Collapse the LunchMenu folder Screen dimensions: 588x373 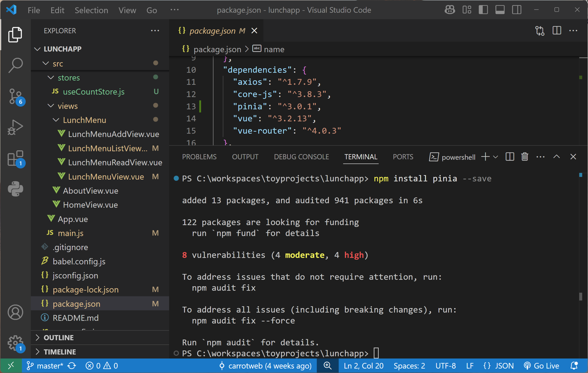pyautogui.click(x=100, y=120)
